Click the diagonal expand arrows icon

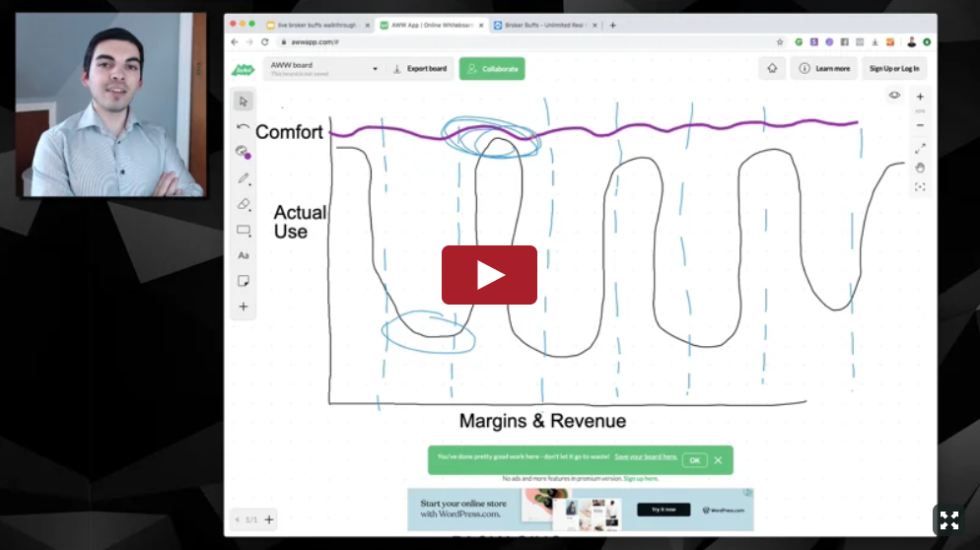(920, 149)
